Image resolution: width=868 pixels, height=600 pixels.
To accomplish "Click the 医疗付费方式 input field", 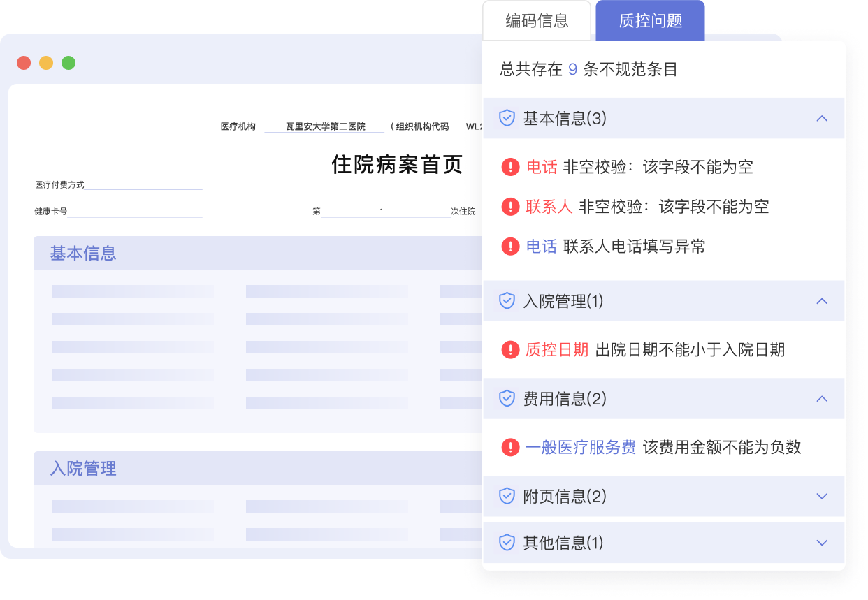I will click(x=144, y=184).
